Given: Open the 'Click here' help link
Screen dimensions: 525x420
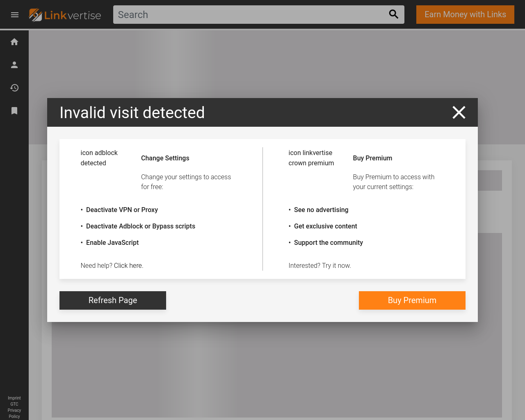Looking at the screenshot, I should tap(128, 265).
